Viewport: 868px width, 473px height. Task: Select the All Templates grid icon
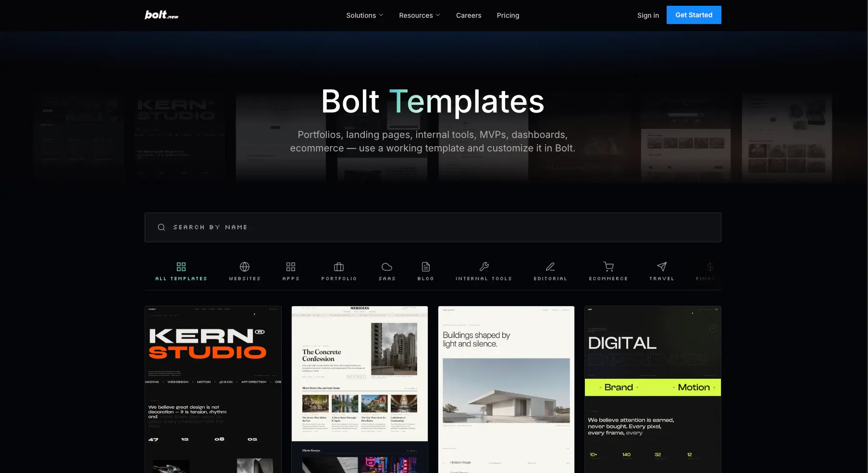tap(181, 267)
